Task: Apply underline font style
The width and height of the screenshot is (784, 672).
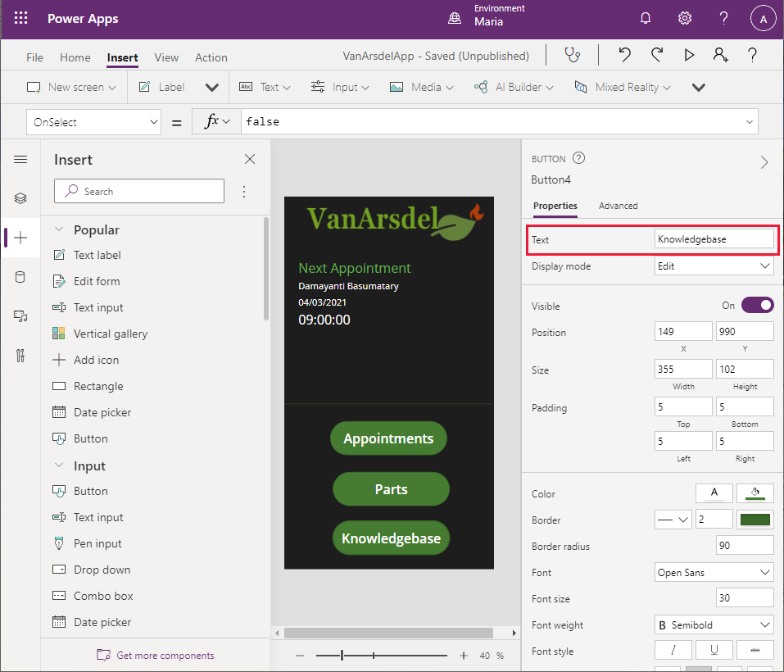Action: (x=714, y=650)
